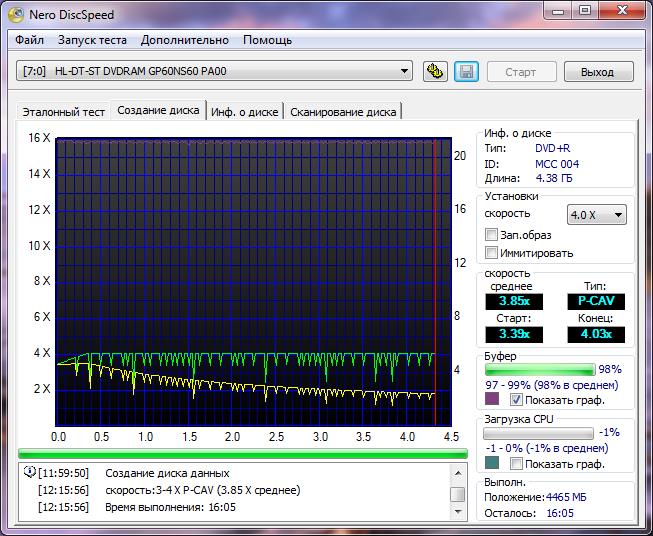Click the Выход button
Image resolution: width=653 pixels, height=536 pixels.
tap(598, 72)
